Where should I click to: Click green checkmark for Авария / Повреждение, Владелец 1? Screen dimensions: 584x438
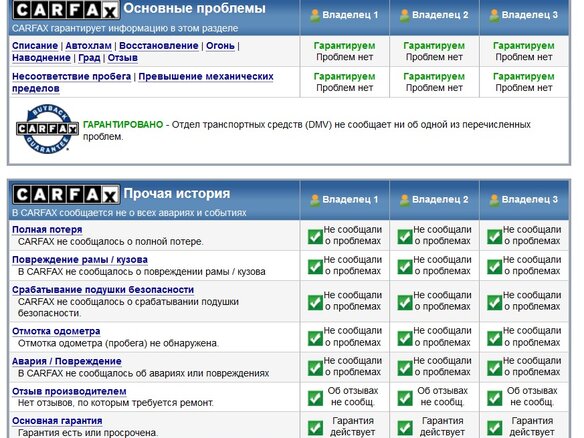(x=315, y=368)
